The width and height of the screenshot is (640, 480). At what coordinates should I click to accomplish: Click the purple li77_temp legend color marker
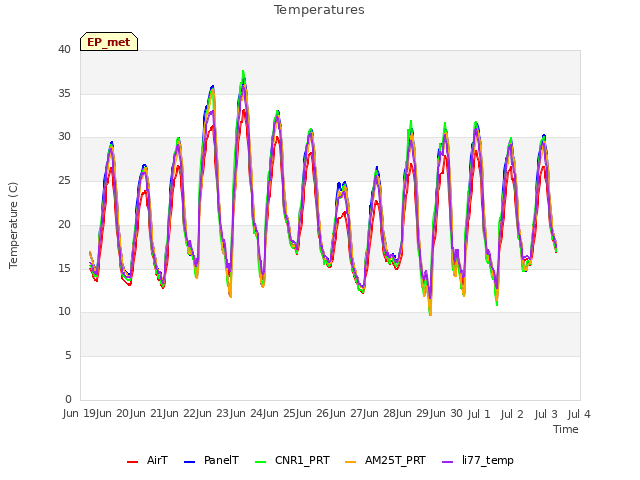pos(448,462)
